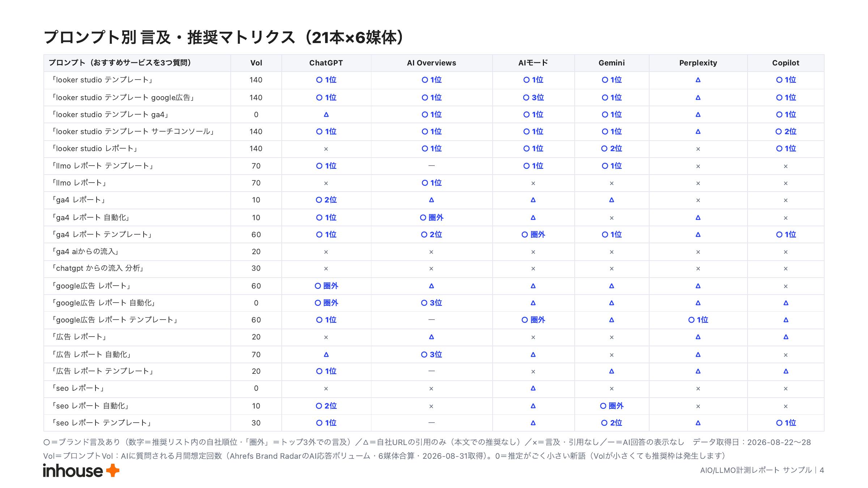Click AI Overviews 圏外 in ga4 レポート 自動化 row
The height and width of the screenshot is (488, 868).
[431, 218]
